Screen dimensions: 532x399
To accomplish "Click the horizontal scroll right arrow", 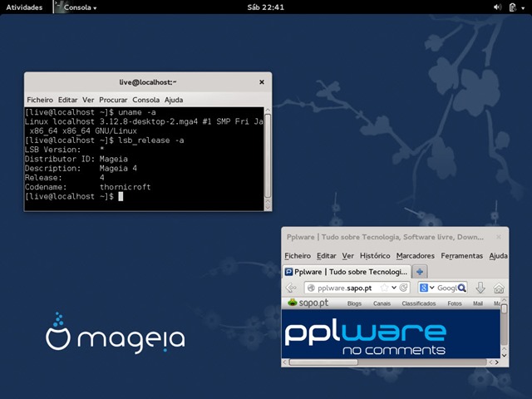I will tap(497, 362).
